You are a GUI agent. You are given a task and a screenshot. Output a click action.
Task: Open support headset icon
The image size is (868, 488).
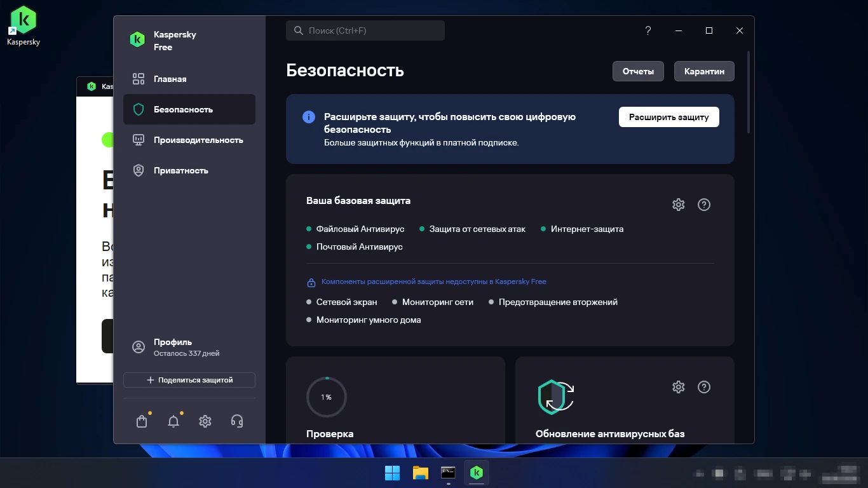tap(237, 421)
